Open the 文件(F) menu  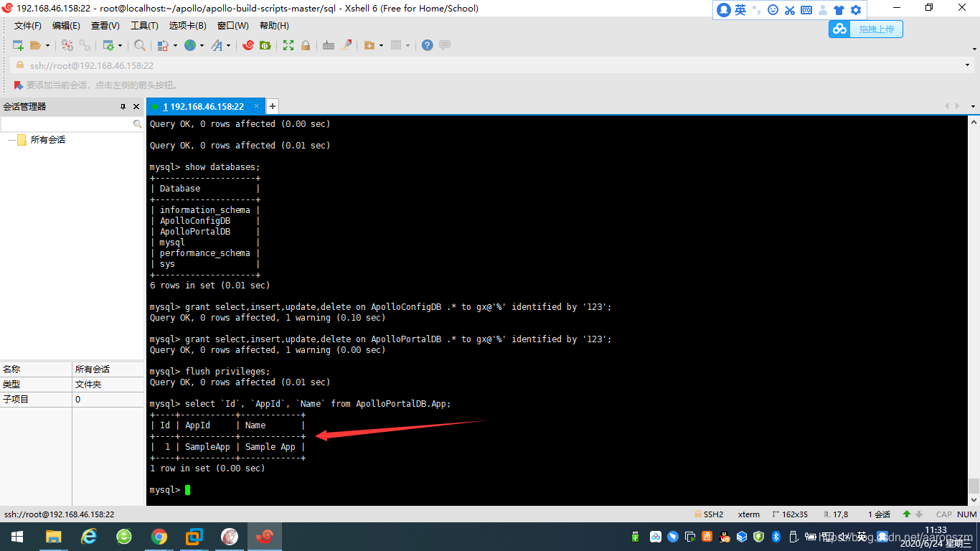click(28, 26)
